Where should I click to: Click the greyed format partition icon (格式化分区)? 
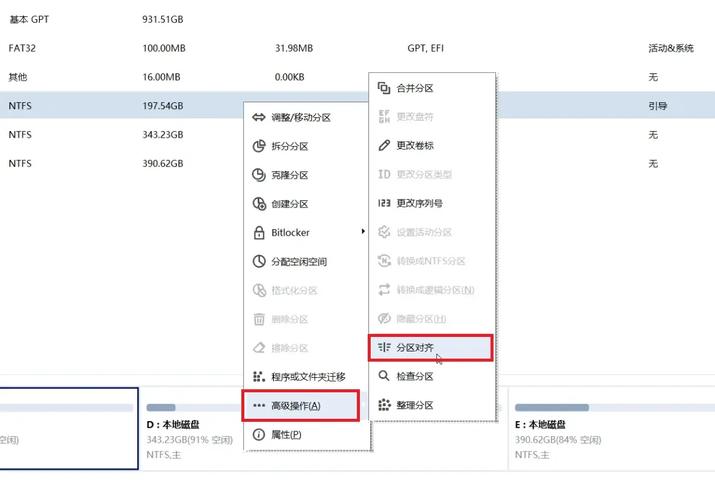tap(259, 290)
